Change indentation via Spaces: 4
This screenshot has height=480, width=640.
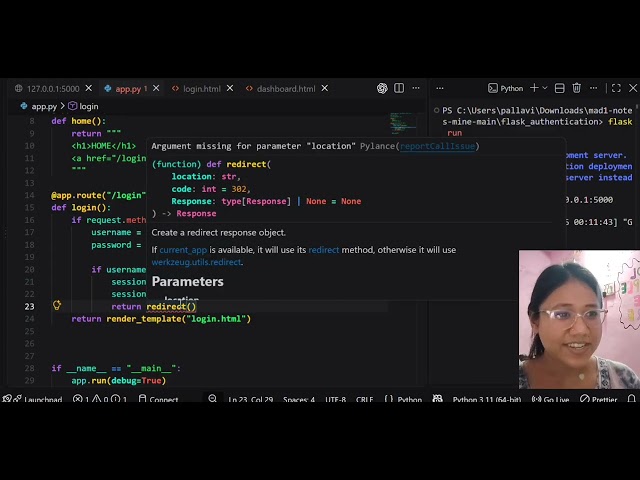pyautogui.click(x=299, y=399)
